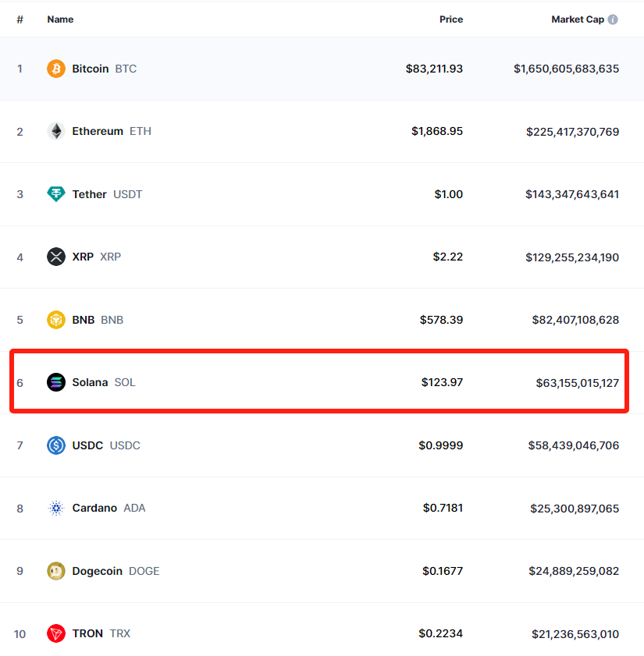Sort table by Market Cap header
The height and width of the screenshot is (656, 644).
[577, 20]
